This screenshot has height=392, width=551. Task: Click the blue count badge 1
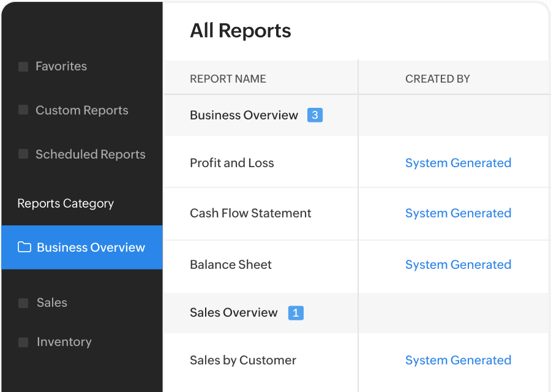(296, 312)
